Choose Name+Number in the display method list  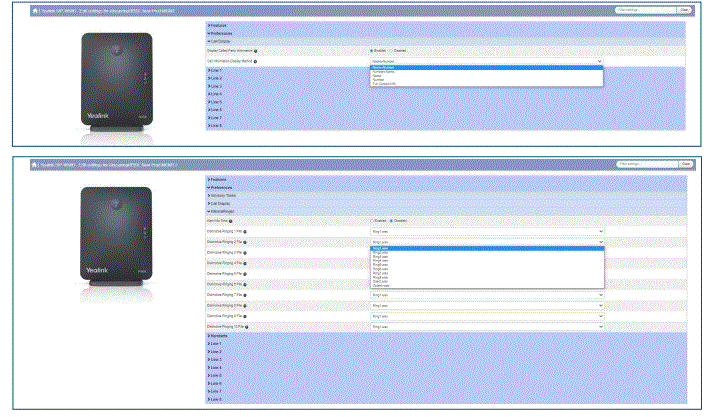487,68
